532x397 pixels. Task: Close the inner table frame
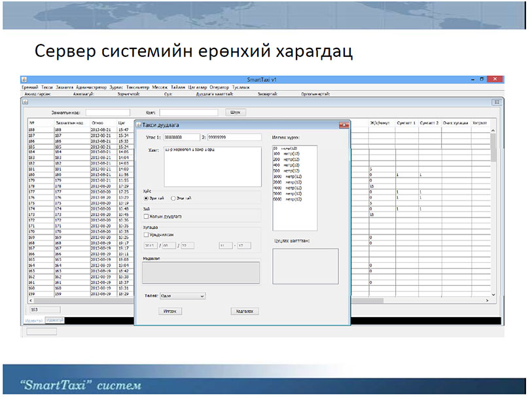(496, 102)
